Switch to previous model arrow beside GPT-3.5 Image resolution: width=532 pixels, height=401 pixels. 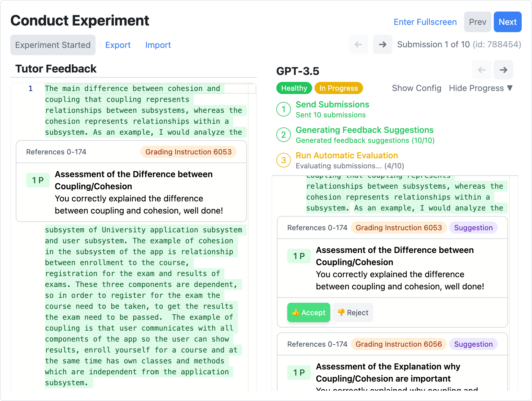click(481, 70)
